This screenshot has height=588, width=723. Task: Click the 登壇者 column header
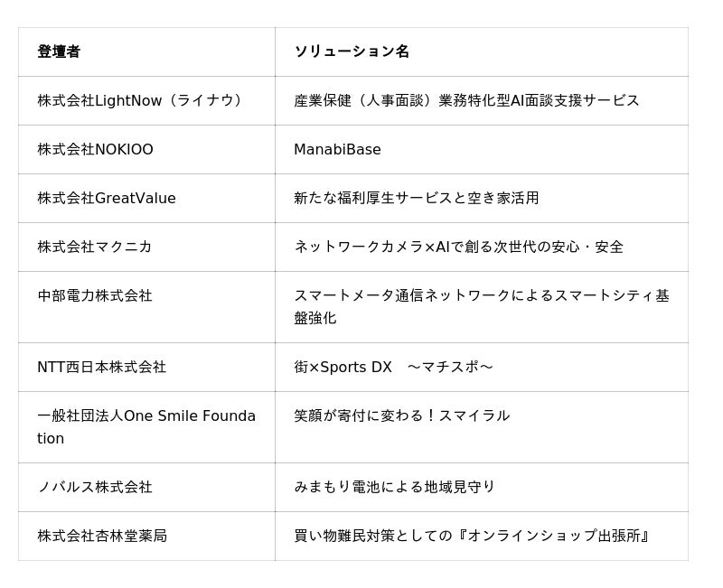59,51
